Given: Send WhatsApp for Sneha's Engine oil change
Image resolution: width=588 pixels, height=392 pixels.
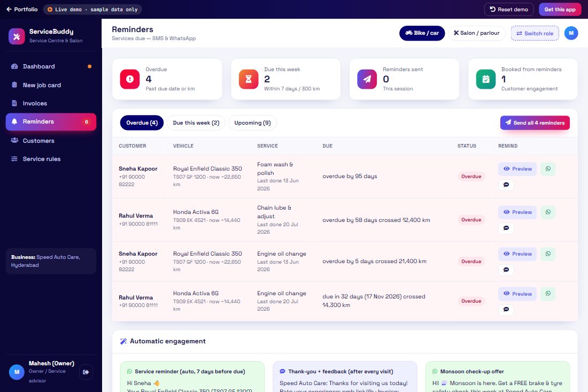Looking at the screenshot, I should click(548, 254).
